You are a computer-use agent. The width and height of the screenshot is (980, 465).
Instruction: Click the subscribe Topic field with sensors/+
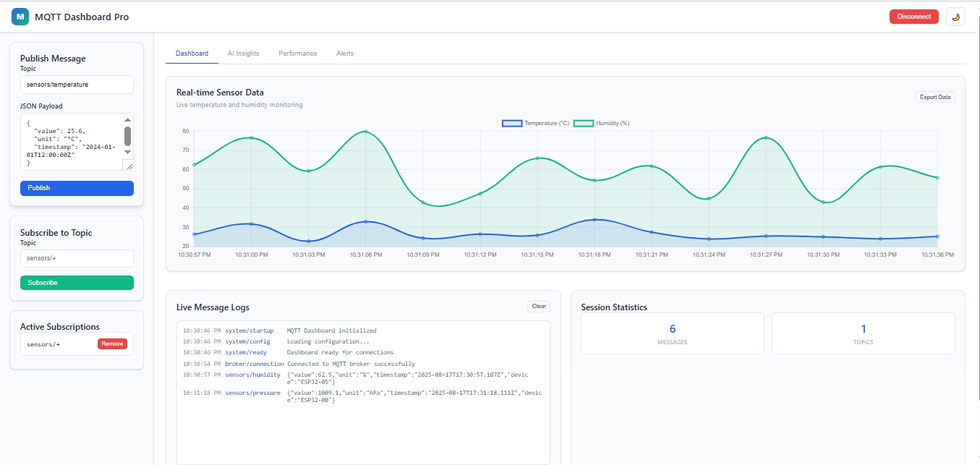click(77, 258)
